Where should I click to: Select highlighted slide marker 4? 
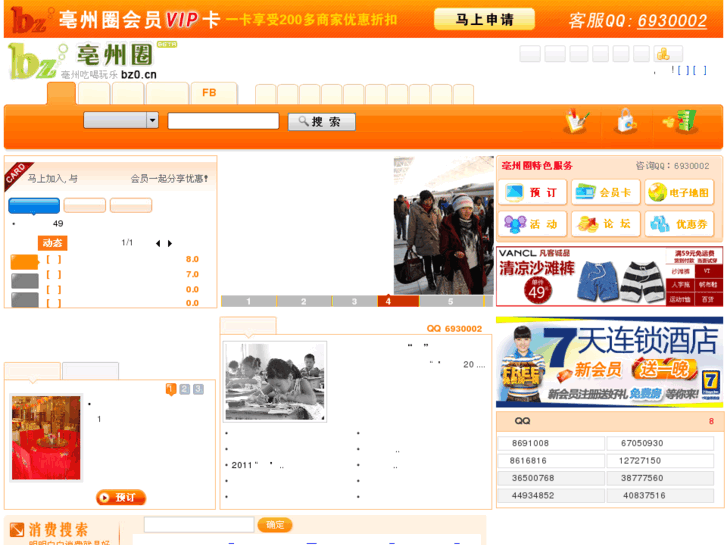coord(398,301)
